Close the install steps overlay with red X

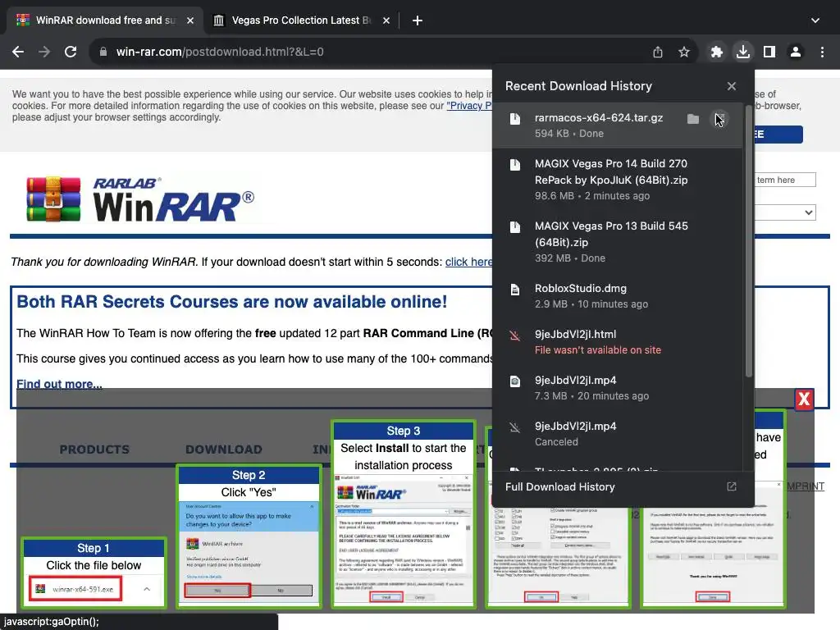[804, 399]
